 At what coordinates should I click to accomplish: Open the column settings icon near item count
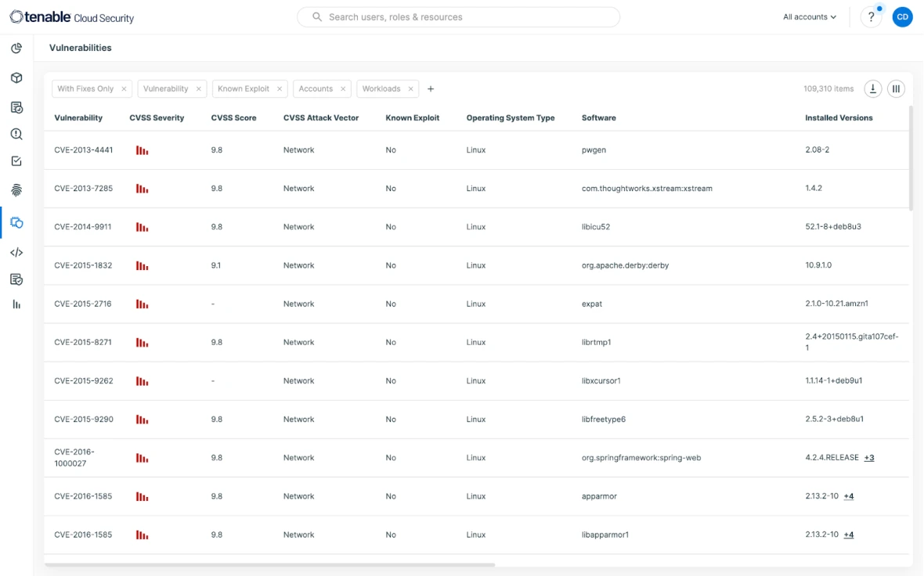tap(896, 88)
